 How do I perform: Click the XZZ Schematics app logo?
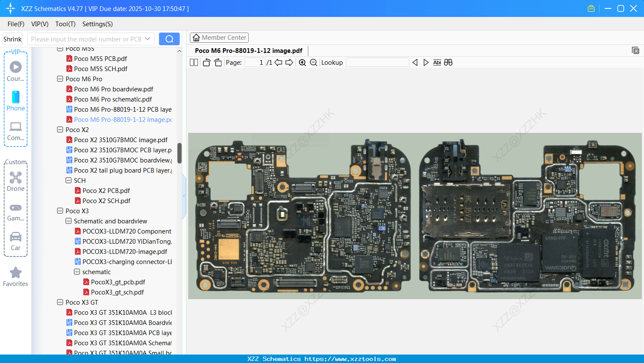(x=11, y=8)
